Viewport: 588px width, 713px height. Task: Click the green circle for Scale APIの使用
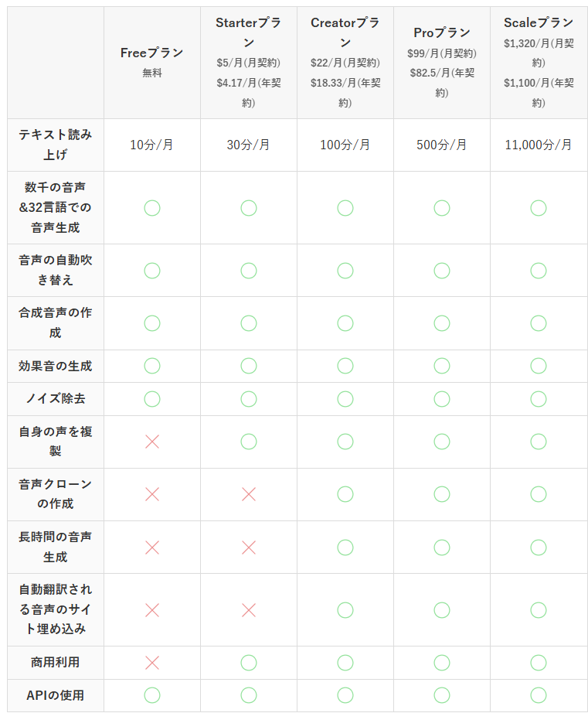click(x=539, y=695)
